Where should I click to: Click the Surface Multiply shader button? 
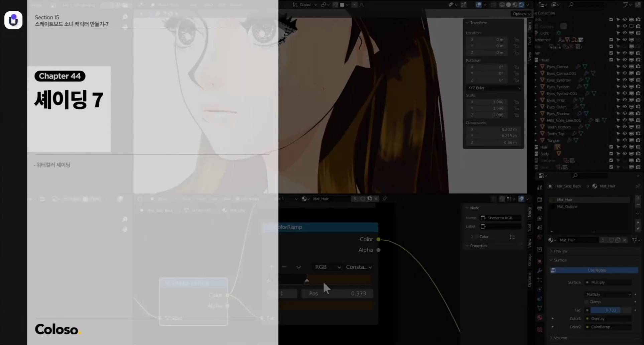(608, 282)
